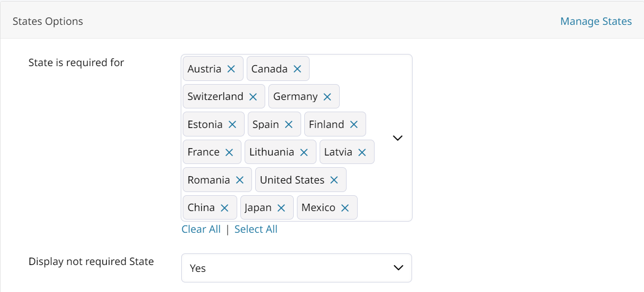This screenshot has width=644, height=292.
Task: Expand the country multiselect dropdown arrow
Action: [398, 138]
